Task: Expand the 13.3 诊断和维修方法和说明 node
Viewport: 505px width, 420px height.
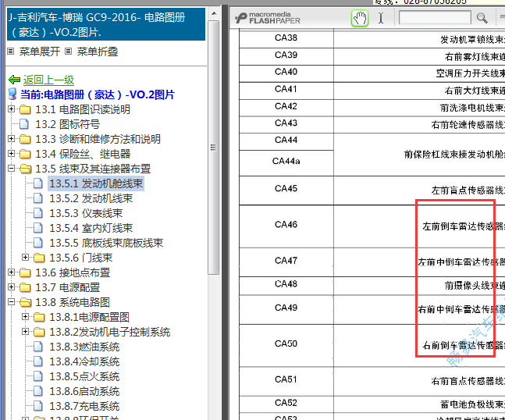Action: click(x=11, y=139)
